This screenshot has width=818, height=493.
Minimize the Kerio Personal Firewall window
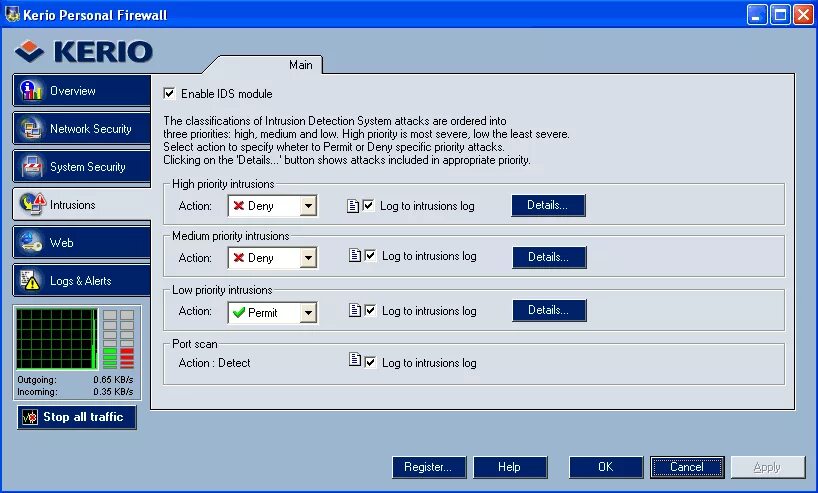click(757, 15)
